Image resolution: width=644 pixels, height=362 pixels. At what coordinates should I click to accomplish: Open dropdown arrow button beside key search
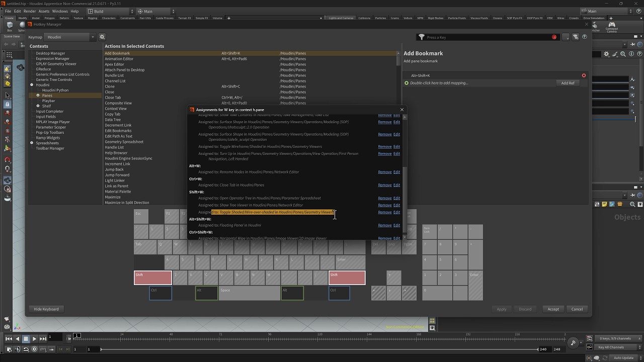[x=566, y=37]
